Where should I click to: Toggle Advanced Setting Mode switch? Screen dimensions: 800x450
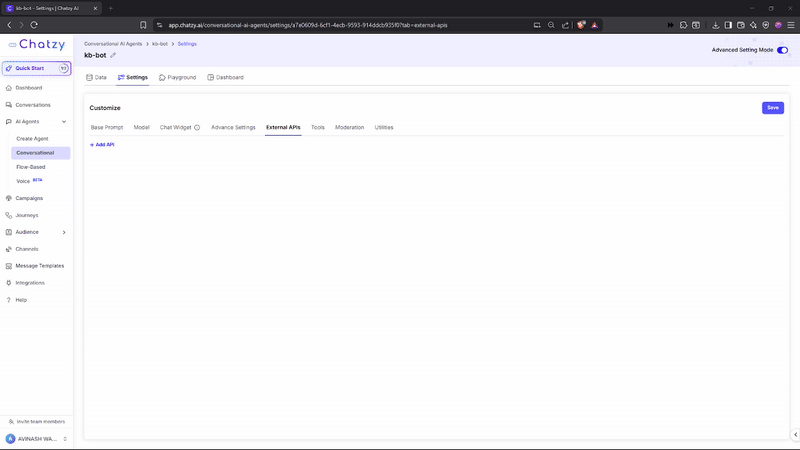[782, 50]
